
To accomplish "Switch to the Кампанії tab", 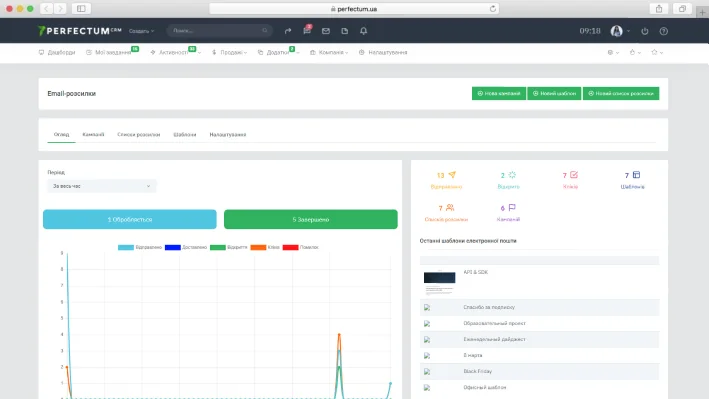I will point(93,134).
